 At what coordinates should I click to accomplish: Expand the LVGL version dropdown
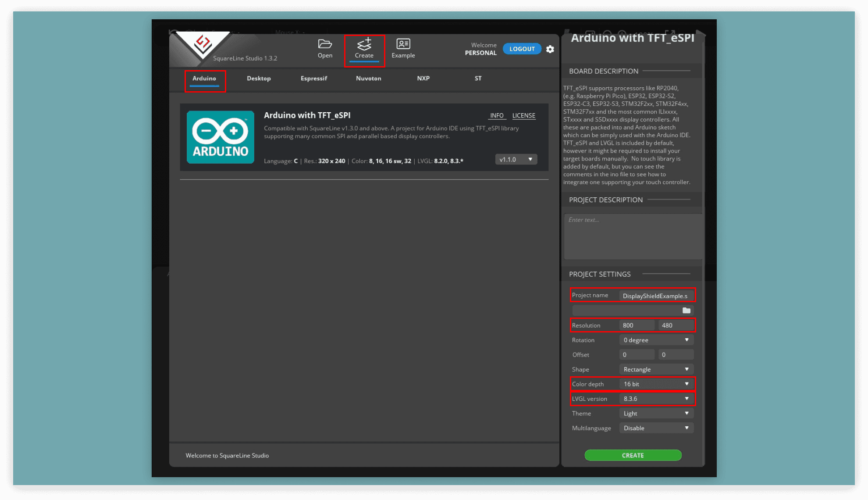tap(656, 399)
